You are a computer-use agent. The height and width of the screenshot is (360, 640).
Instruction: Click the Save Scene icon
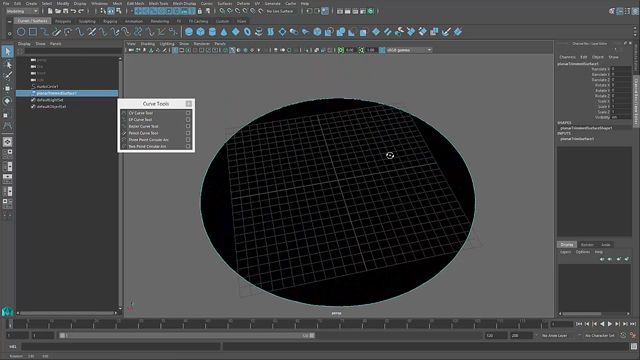(65, 11)
